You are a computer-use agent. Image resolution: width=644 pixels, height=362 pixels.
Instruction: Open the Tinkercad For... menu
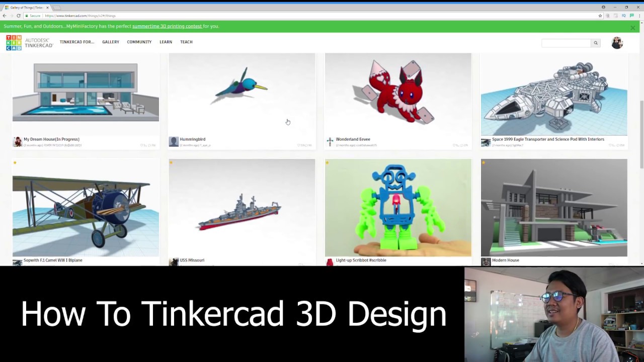point(77,42)
